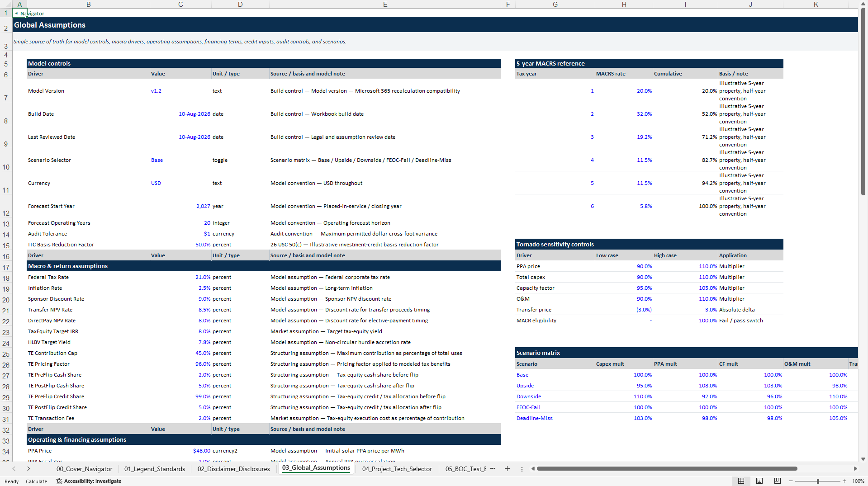Click Accessibility: Investigate in the status bar
The height and width of the screenshot is (486, 868).
tap(89, 481)
